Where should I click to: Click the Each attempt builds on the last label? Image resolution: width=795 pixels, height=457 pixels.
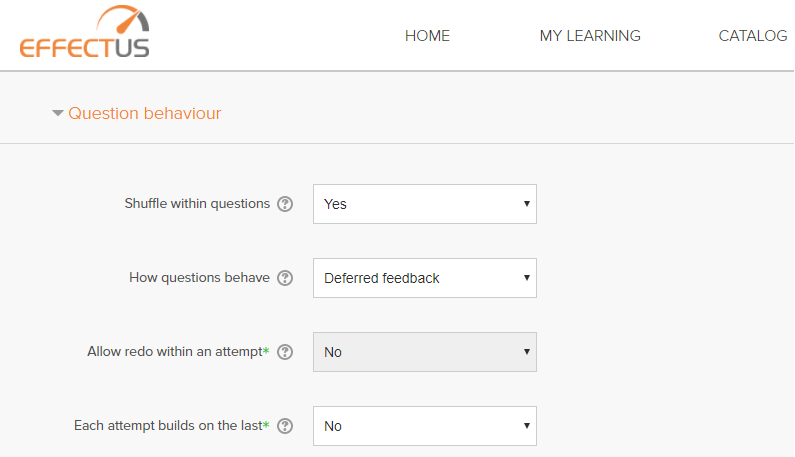(x=168, y=426)
